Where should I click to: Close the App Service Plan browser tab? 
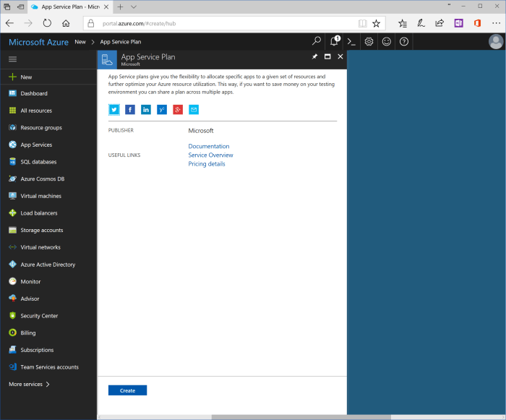click(x=106, y=7)
